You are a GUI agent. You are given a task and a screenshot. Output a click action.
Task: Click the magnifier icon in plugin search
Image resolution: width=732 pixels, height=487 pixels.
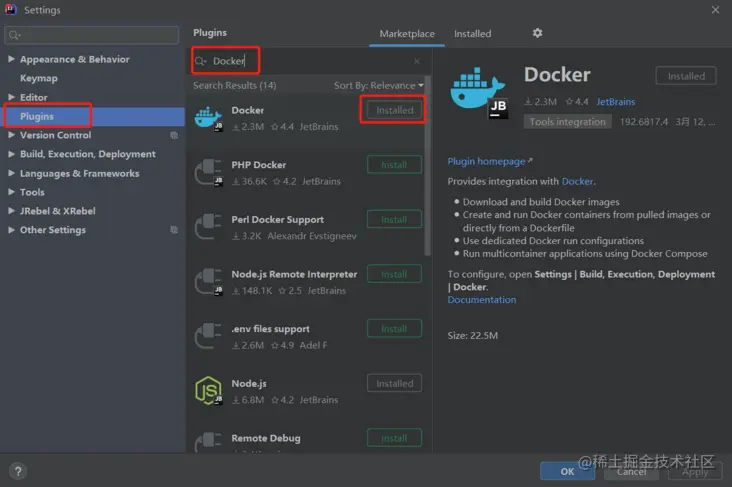[x=200, y=61]
